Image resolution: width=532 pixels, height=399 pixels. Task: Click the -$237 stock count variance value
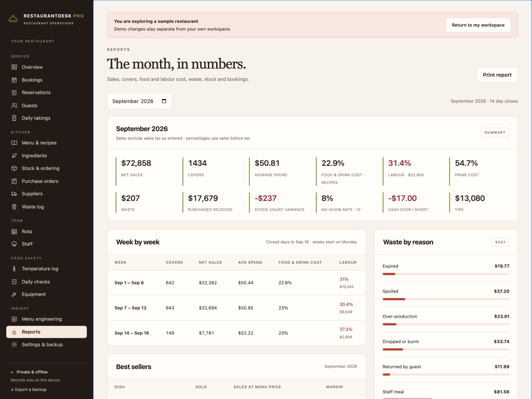(x=265, y=198)
